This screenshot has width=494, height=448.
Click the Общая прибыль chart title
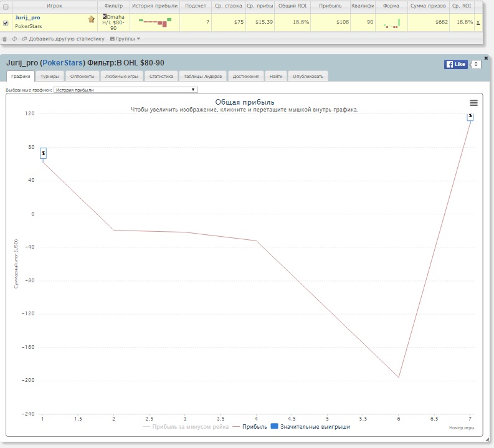(245, 102)
